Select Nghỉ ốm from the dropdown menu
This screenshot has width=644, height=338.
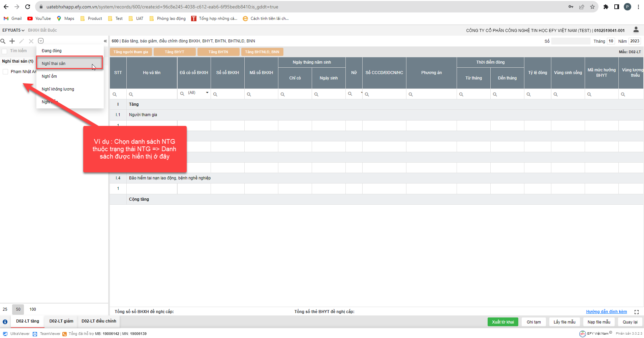pos(49,76)
